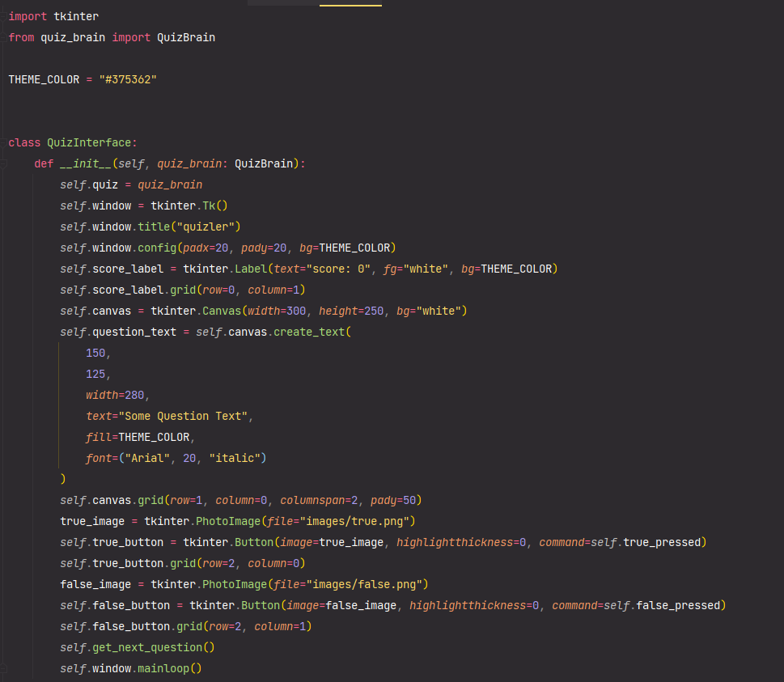Click 'column=0' in true_button.grid
This screenshot has height=682, width=784.
pos(273,563)
